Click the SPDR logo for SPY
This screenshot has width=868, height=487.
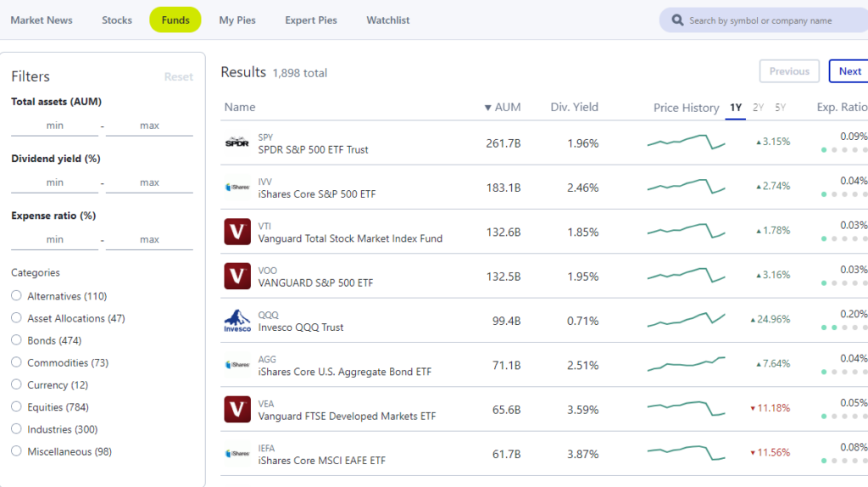(x=237, y=143)
